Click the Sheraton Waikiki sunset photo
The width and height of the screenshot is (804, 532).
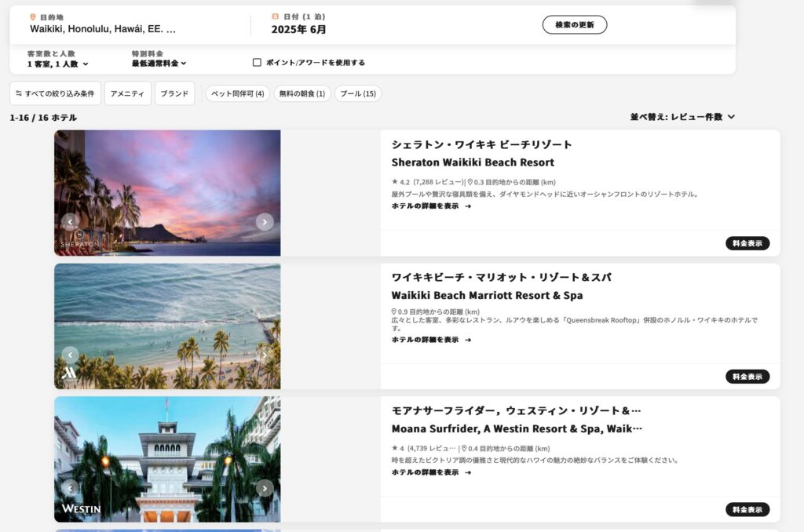tap(167, 193)
